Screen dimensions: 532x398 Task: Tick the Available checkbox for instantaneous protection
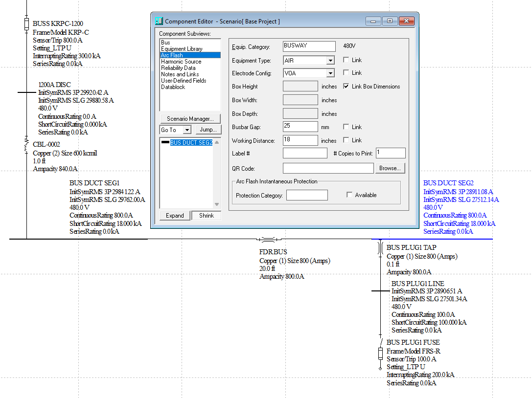coord(349,195)
